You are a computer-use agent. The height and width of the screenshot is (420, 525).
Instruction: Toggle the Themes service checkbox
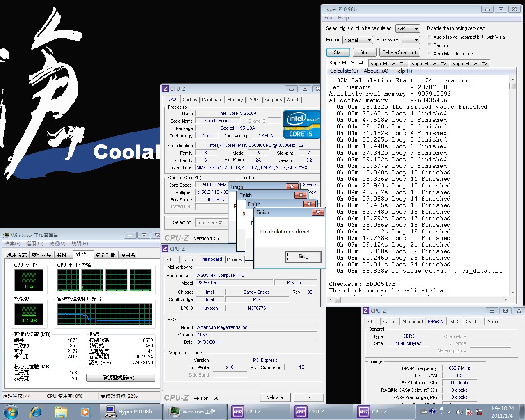(429, 45)
